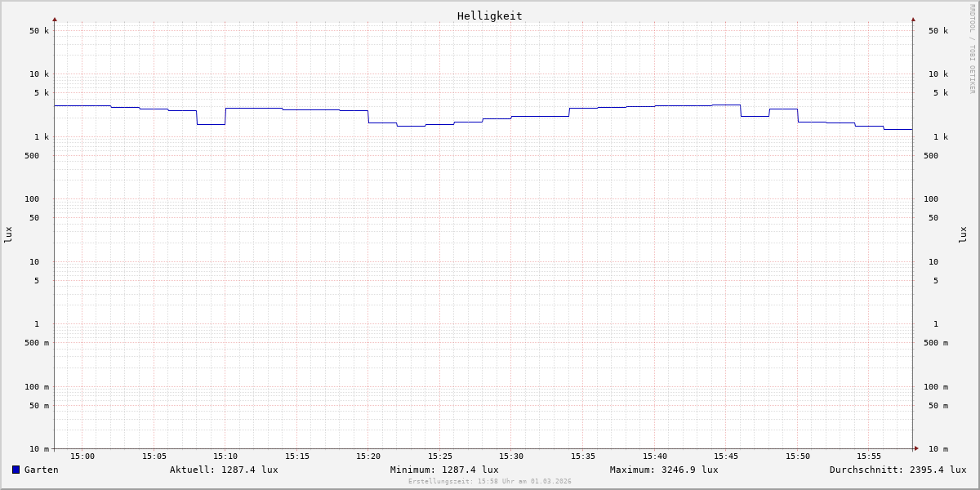Image resolution: width=980 pixels, height=490 pixels.
Task: Click the red arrow ending the time axis
Action: click(x=916, y=448)
